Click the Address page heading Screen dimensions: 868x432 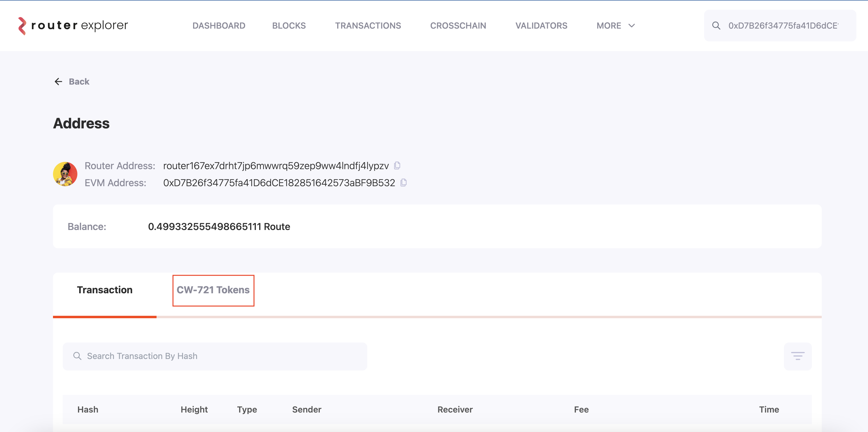[81, 123]
